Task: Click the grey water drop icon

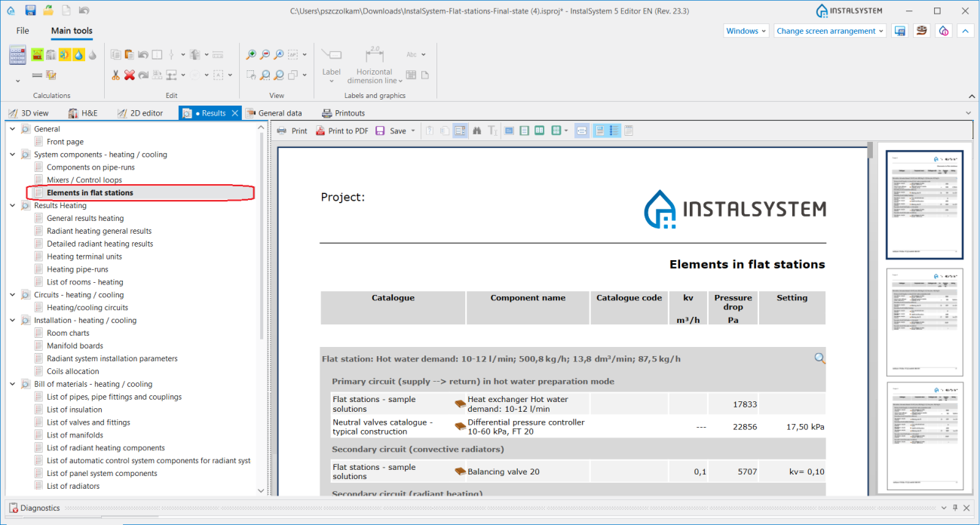Action: 92,54
